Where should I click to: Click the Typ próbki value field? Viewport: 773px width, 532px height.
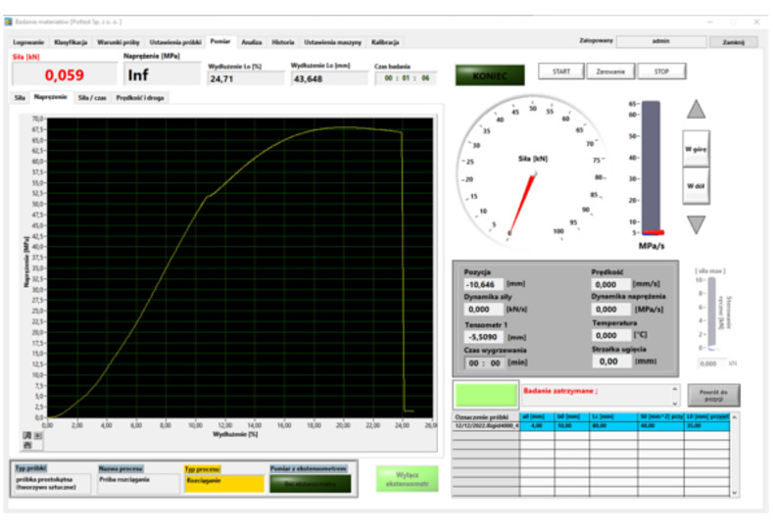pos(52,484)
